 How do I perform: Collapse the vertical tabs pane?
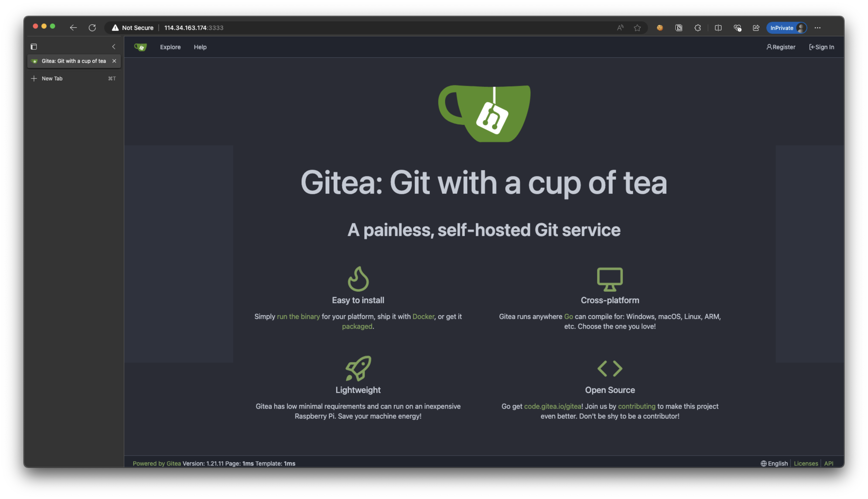point(114,47)
